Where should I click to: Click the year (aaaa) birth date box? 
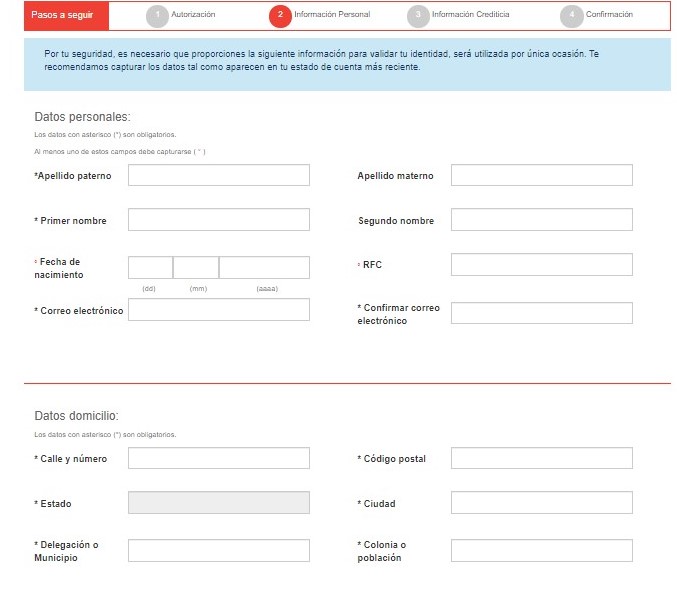(264, 267)
